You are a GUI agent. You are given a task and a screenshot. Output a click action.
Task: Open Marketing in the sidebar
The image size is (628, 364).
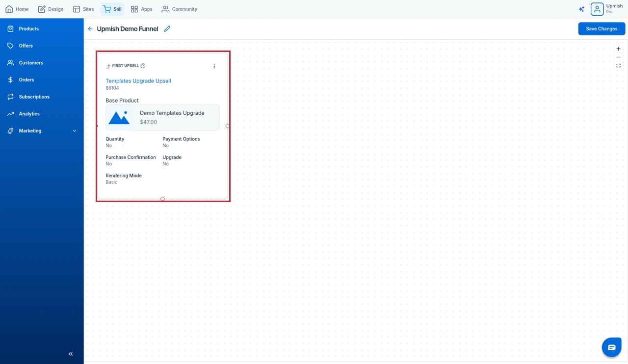[42, 131]
